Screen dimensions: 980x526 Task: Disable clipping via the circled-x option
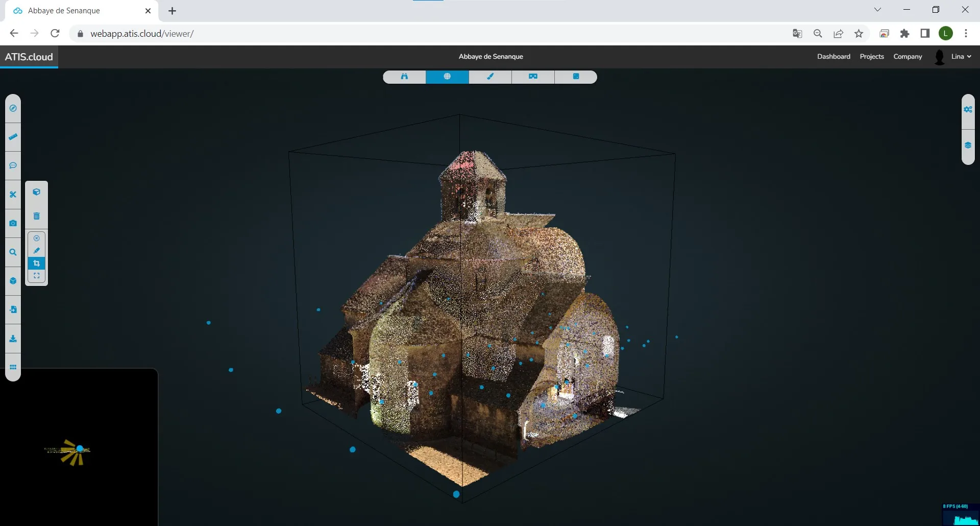[x=36, y=238]
